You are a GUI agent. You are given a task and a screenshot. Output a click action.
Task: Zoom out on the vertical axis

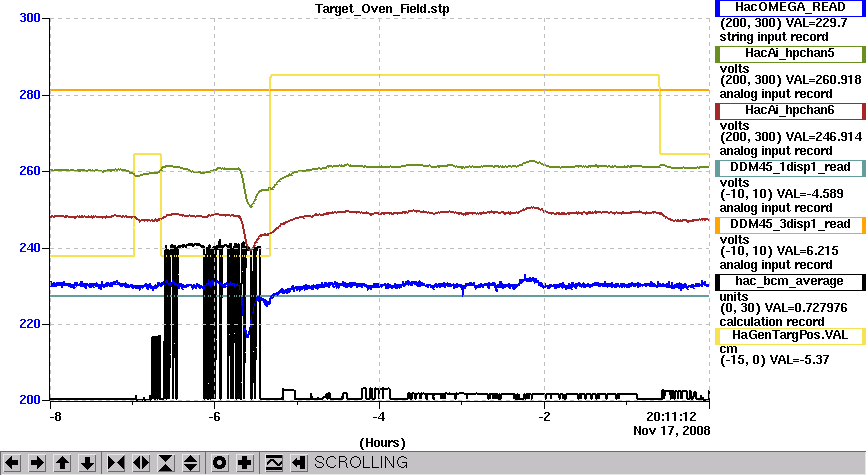[191, 462]
